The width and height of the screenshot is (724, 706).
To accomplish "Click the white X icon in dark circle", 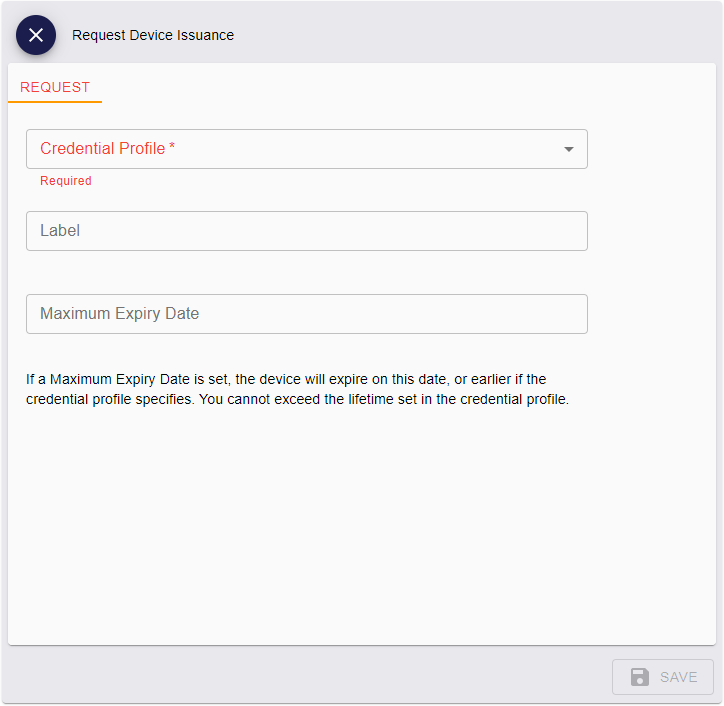I will [x=36, y=36].
